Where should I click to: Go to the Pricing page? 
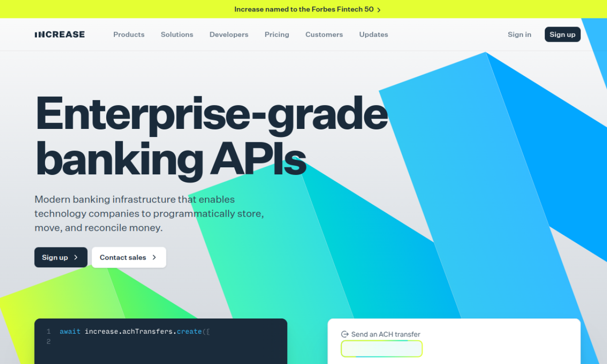(x=277, y=35)
